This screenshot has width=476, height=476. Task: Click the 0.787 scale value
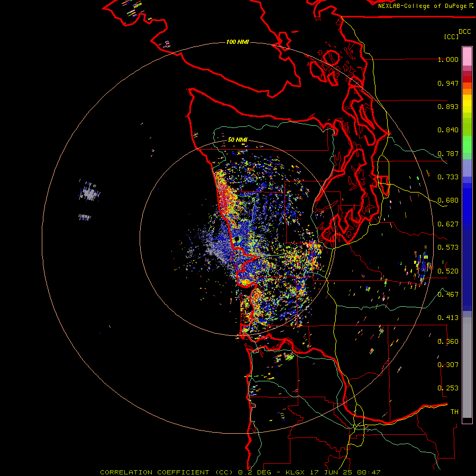pos(448,153)
